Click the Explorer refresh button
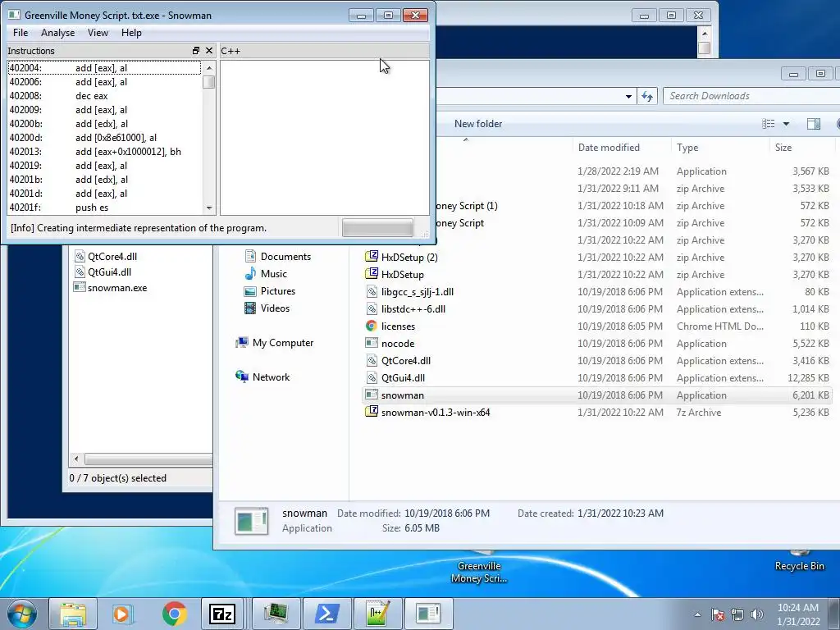This screenshot has width=840, height=630. click(647, 97)
